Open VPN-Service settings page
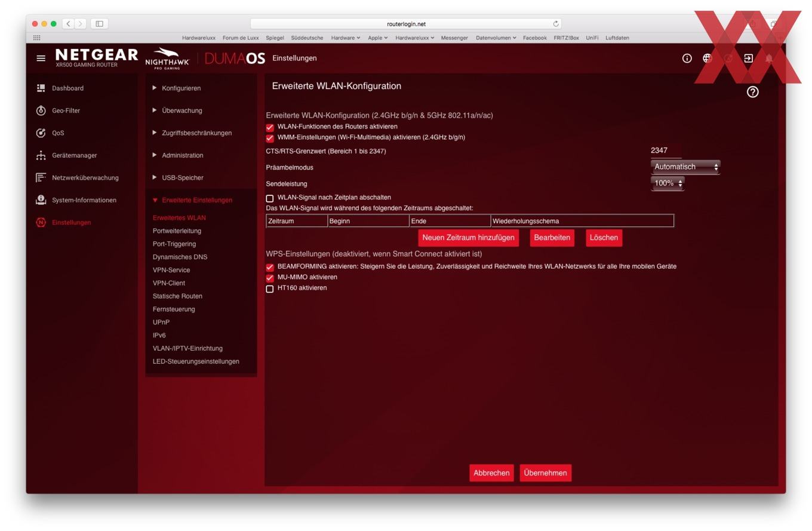Viewport: 812px width, 531px height. [171, 271]
